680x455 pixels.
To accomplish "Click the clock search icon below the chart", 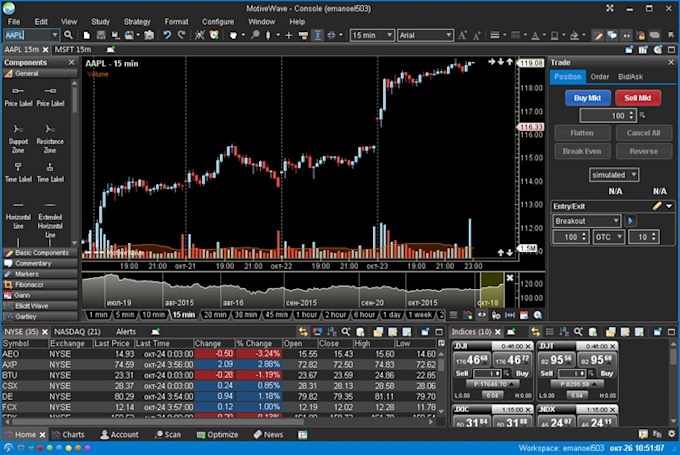I will point(538,315).
